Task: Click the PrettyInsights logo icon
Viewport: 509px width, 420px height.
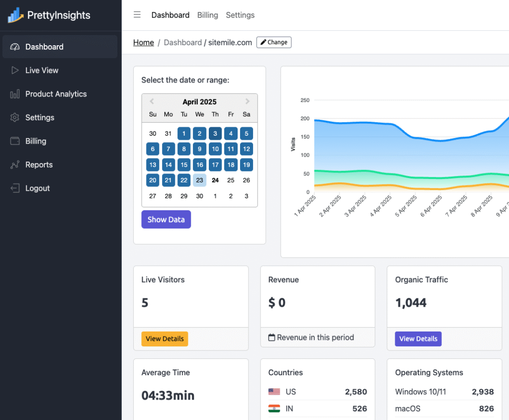Action: [15, 15]
